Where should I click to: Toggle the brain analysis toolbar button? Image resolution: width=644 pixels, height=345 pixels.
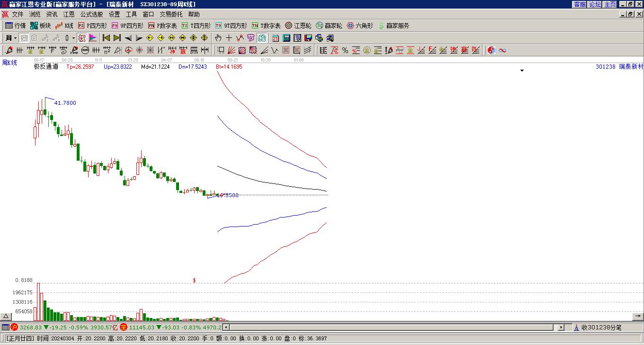click(262, 38)
